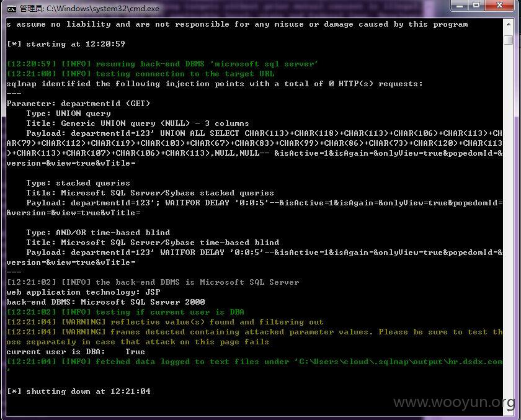
Task: Click 'sqlmap identified the following injection points' line
Action: 215,84
